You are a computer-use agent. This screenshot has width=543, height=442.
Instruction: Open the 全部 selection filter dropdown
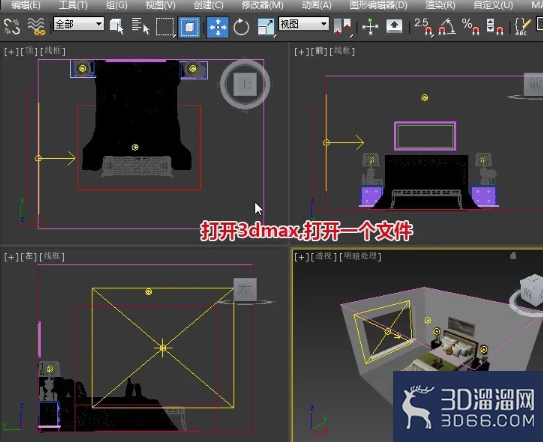79,24
